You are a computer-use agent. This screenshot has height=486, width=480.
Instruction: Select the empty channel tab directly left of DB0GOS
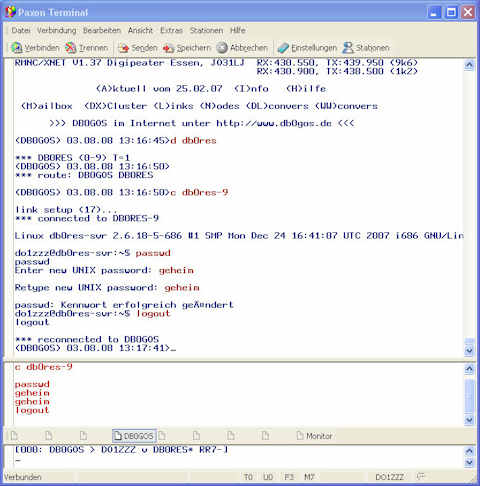point(83,436)
